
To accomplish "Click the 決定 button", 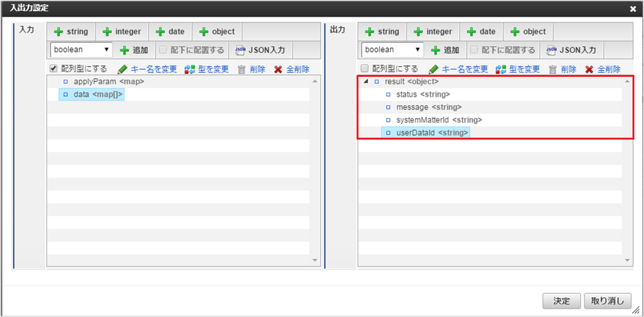I will click(x=561, y=301).
